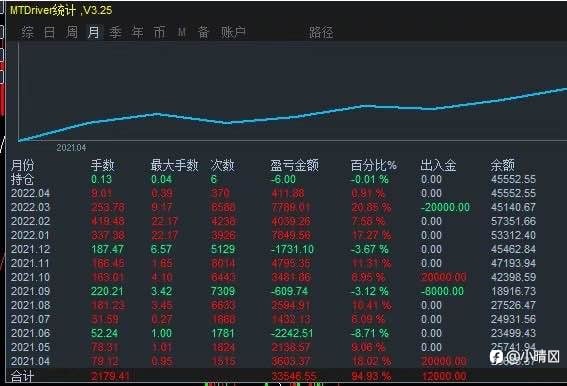Viewport: 567px width, 386px height.
Task: Open the 备 notes tab
Action: [203, 33]
